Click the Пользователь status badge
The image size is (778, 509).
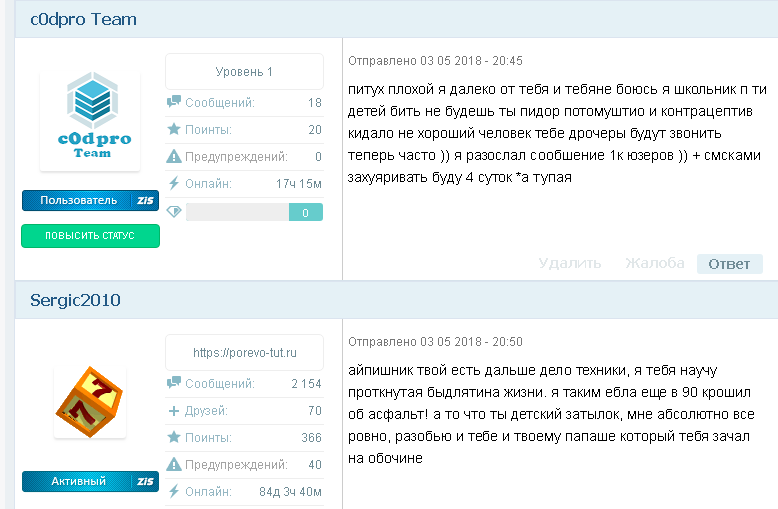[x=79, y=200]
